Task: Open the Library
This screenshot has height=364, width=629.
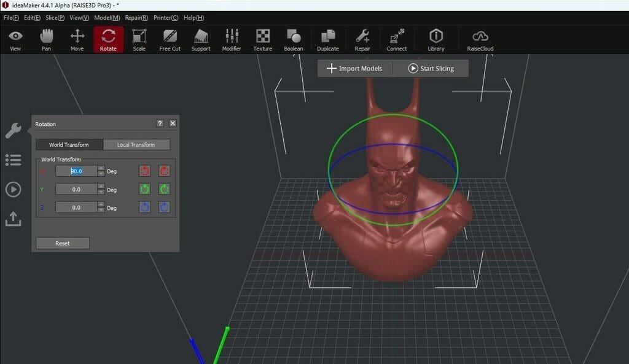Action: (x=436, y=40)
